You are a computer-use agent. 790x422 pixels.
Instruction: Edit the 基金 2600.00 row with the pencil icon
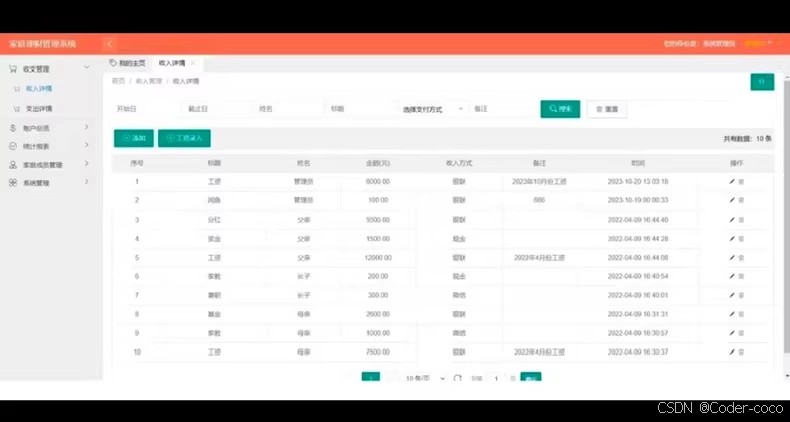click(x=732, y=314)
